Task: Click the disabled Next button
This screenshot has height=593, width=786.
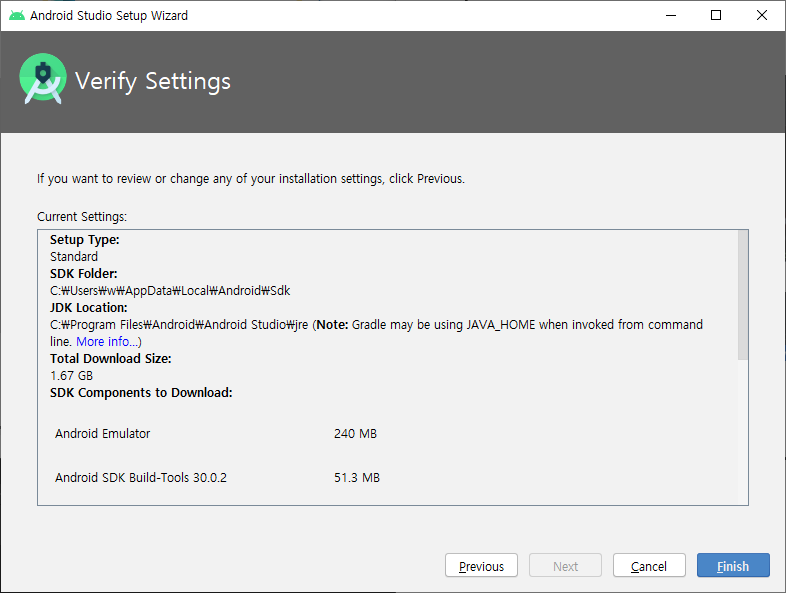Action: [565, 565]
